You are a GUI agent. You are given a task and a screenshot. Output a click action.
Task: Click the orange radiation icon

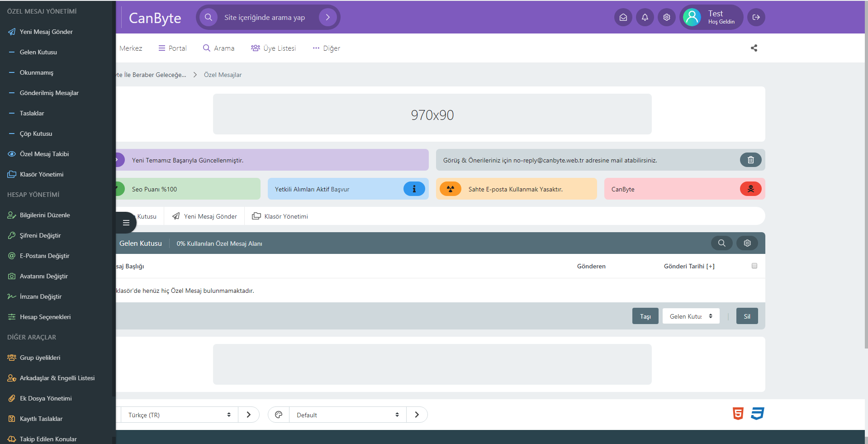tap(451, 189)
